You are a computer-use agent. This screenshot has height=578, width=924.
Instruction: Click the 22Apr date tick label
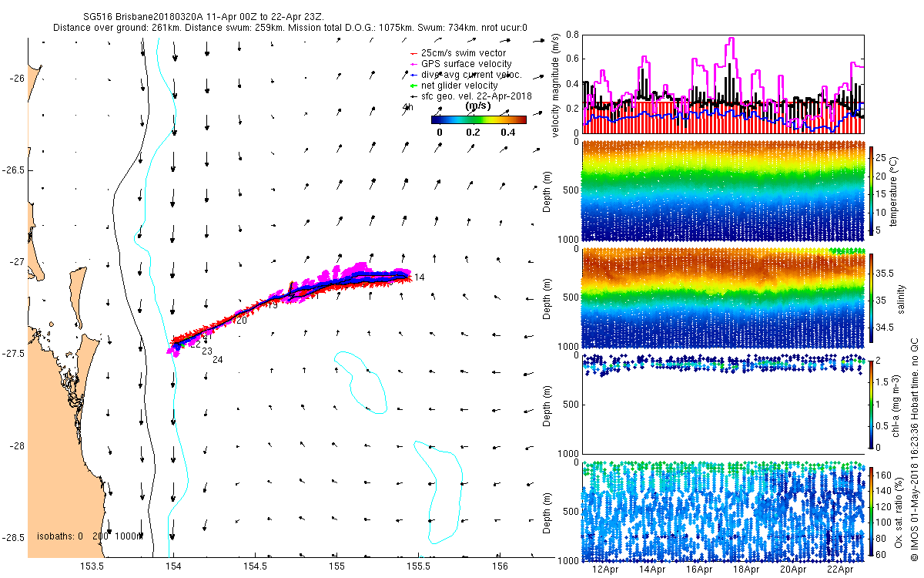tap(841, 570)
